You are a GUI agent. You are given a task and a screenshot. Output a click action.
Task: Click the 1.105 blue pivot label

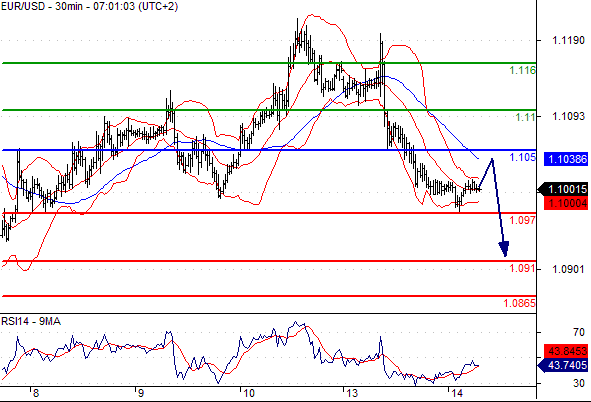[522, 157]
